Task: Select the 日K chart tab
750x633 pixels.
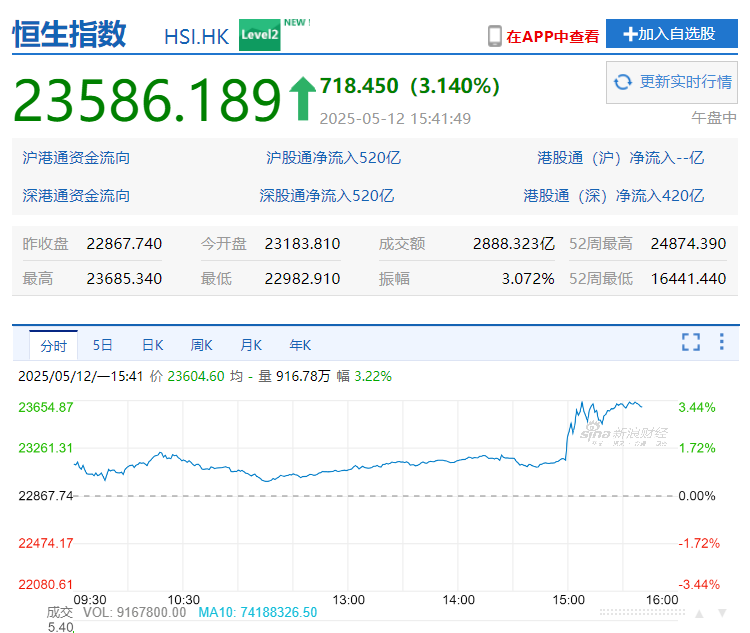Action: (152, 345)
